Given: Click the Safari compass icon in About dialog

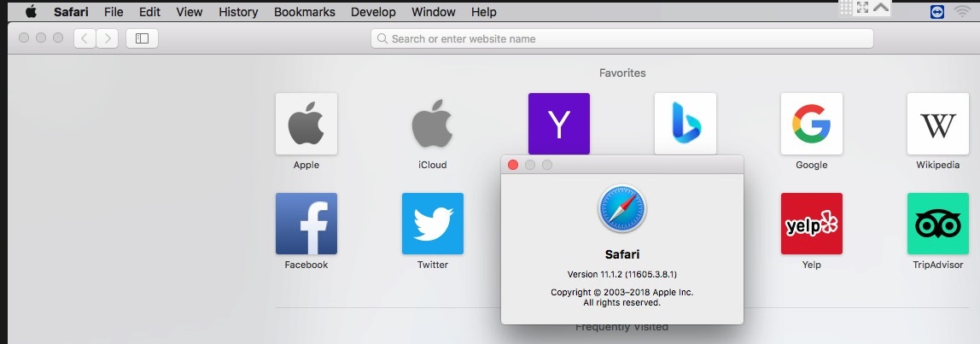Looking at the screenshot, I should pos(621,208).
